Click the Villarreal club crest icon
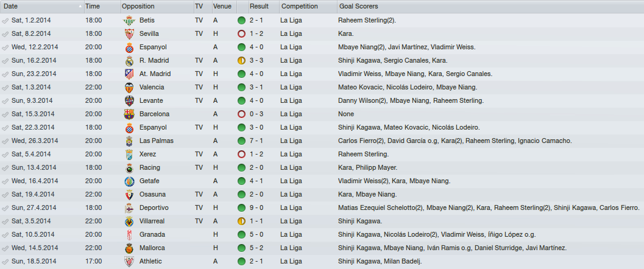The width and height of the screenshot is (644, 269). point(129,222)
